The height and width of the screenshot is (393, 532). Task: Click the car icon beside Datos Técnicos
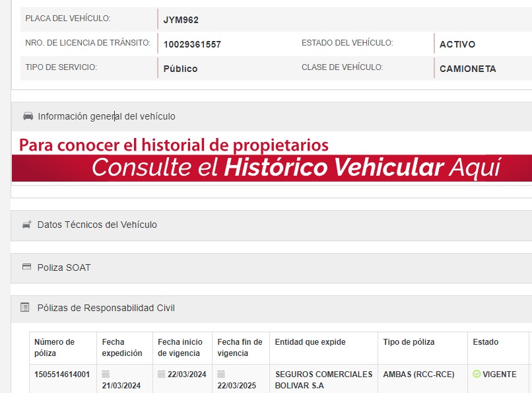tap(27, 225)
